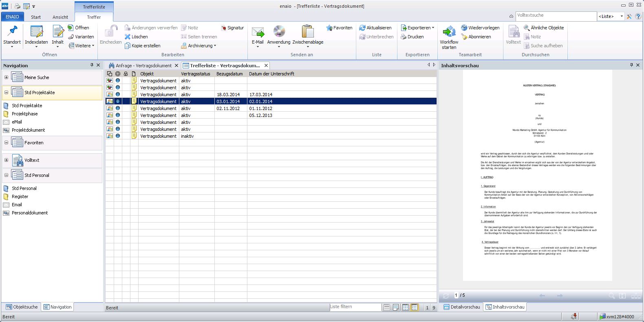This screenshot has width=644, height=322.
Task: Switch to the first list view mode icon
Action: click(387, 307)
